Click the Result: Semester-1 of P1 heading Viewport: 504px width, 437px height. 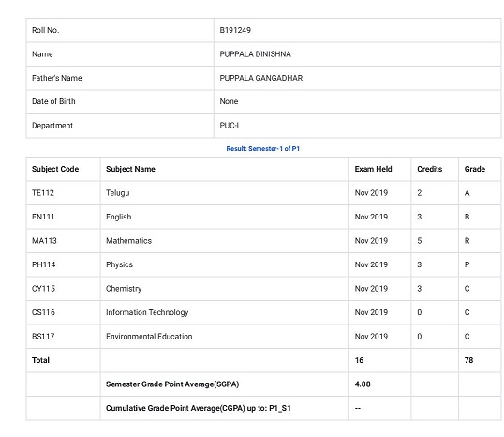[x=262, y=149]
